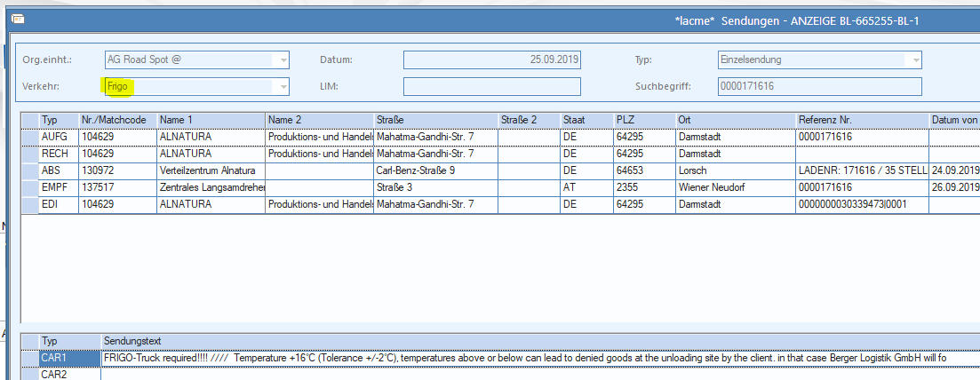980x380 pixels.
Task: Click date 24.09.2019 in the ABS row
Action: coord(954,170)
